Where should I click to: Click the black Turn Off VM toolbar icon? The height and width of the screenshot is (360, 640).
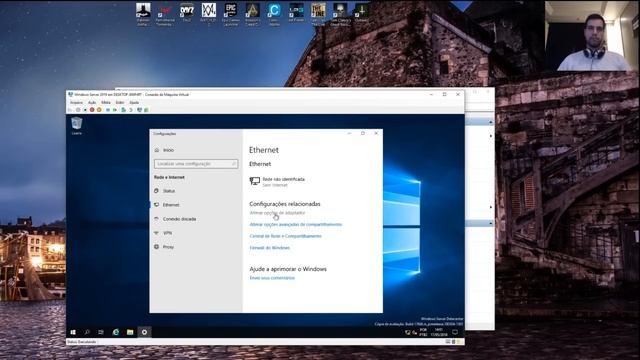(x=85, y=110)
